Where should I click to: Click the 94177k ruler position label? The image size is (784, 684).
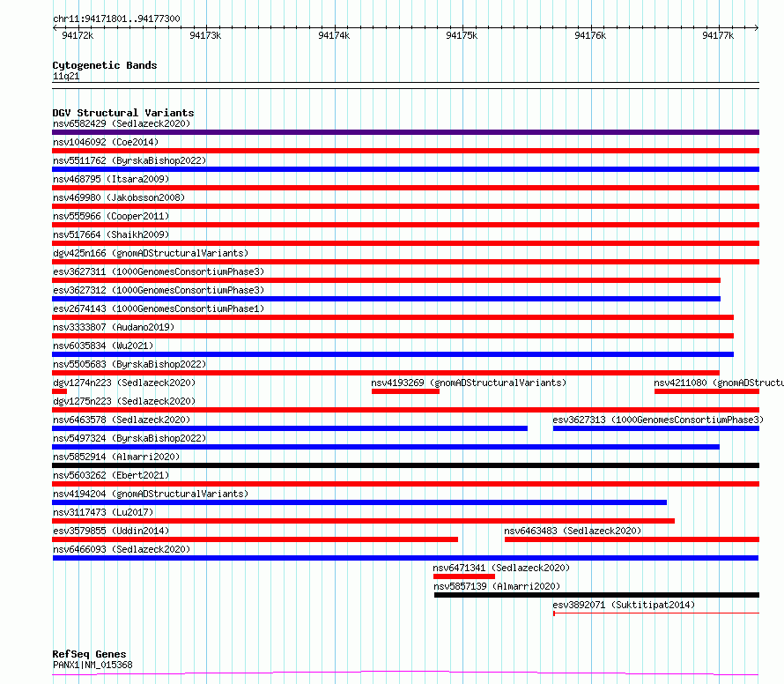(718, 35)
